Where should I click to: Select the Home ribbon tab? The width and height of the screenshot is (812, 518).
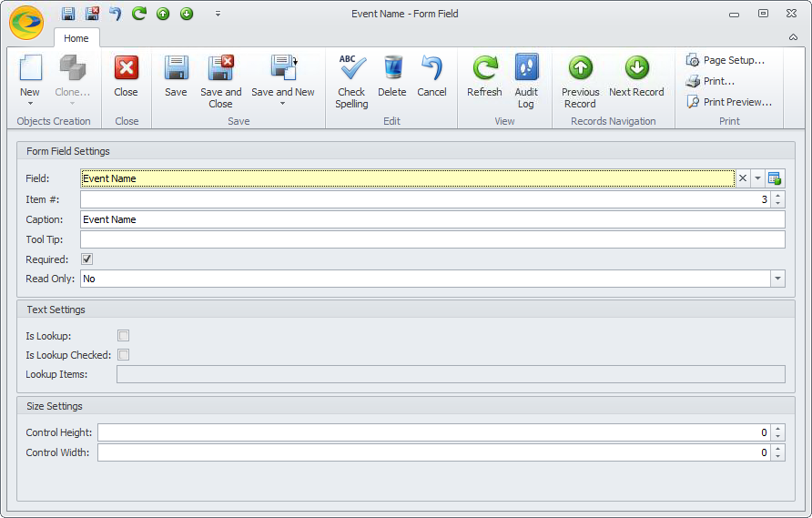click(76, 38)
